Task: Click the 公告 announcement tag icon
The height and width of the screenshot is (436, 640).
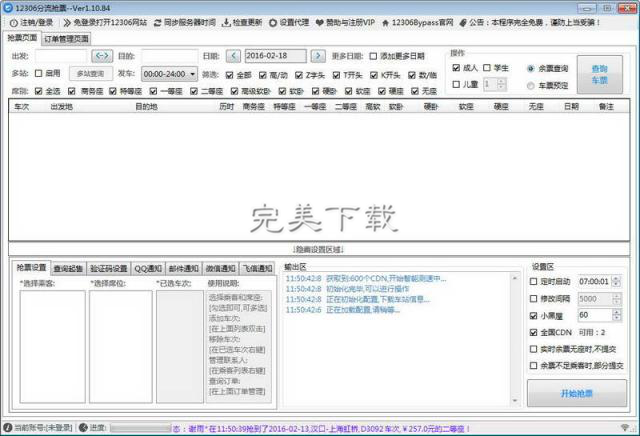Action: [463, 23]
